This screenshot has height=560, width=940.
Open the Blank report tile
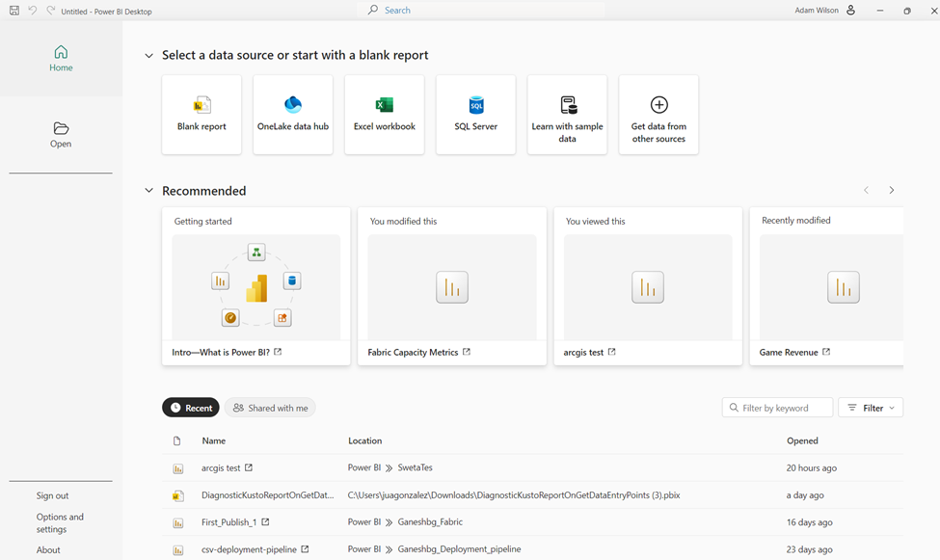201,115
